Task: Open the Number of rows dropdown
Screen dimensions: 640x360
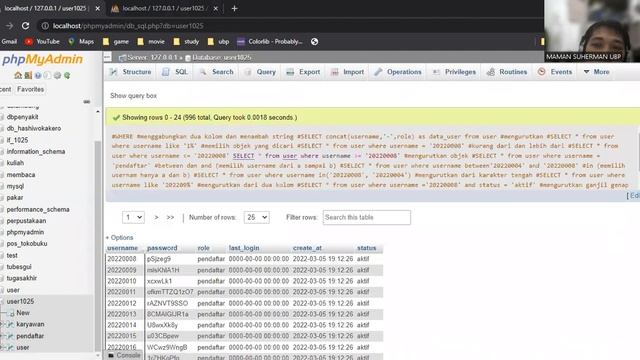Action: 256,218
